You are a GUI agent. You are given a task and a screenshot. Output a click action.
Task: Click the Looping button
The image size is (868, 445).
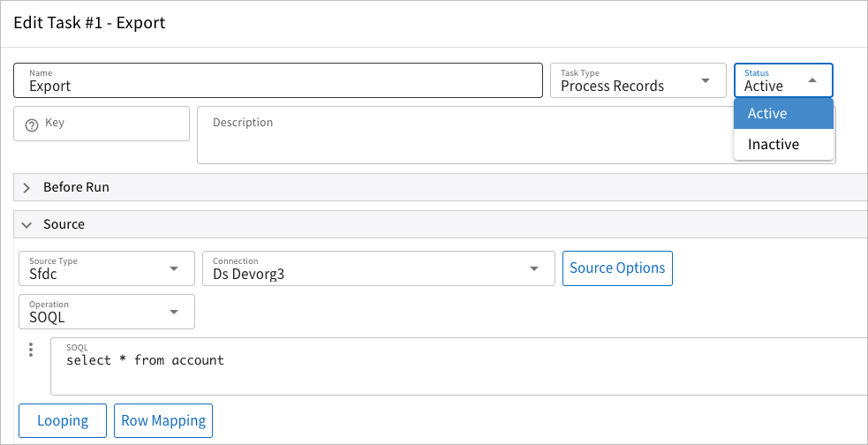click(x=63, y=421)
